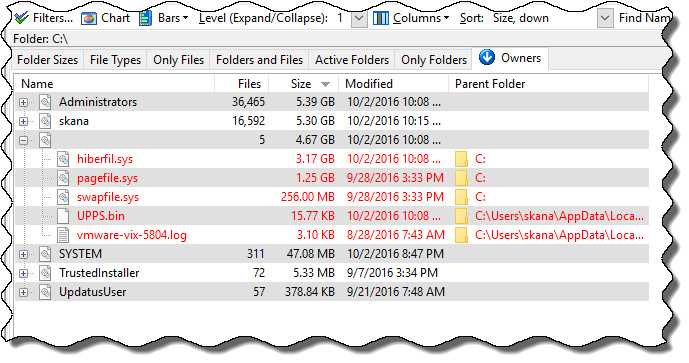Click the owner icon next to SYSTEM
This screenshot has height=363, width=689.
45,254
